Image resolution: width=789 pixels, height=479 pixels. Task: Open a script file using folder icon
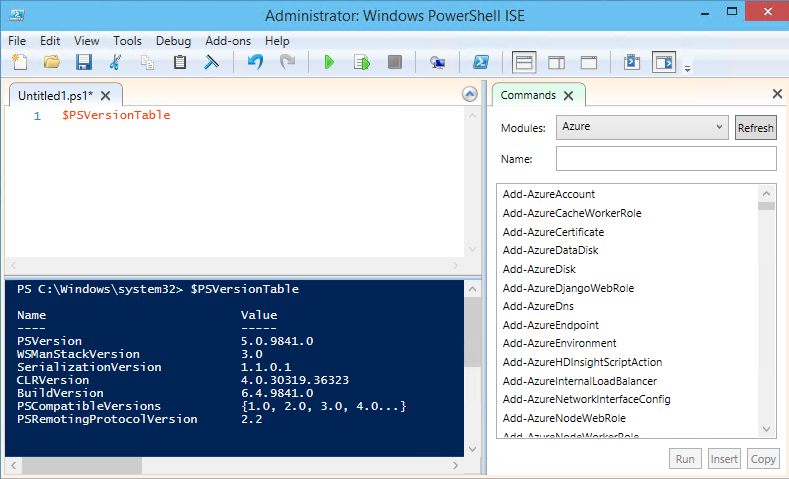52,62
